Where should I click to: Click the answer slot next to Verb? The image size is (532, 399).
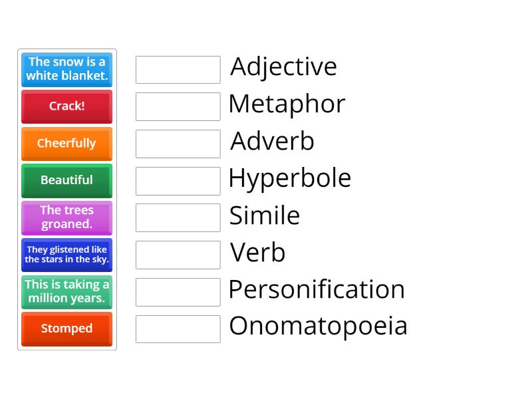178,255
